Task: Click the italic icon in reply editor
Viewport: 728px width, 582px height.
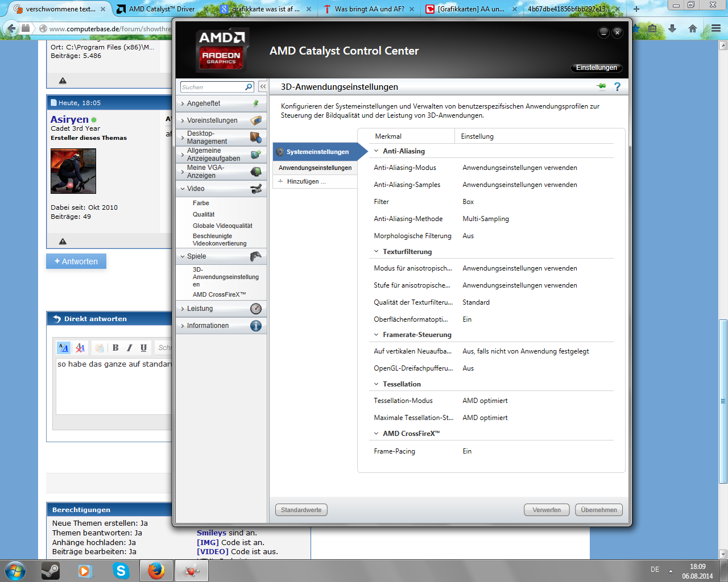Action: [130, 348]
